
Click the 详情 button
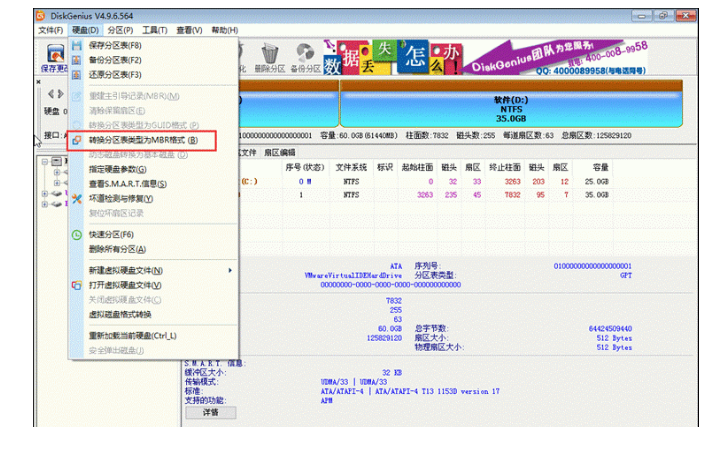click(x=211, y=413)
